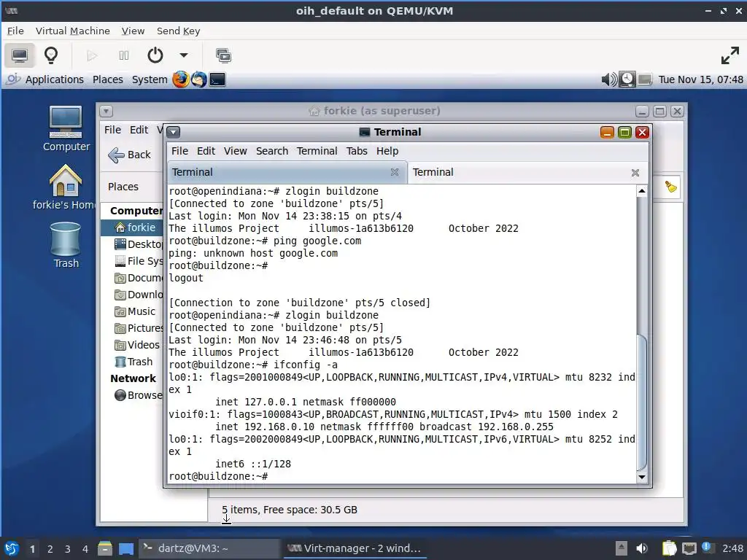Screen dimensions: 747x560
Task: Switch to host workspace 2
Action: [x=50, y=549]
